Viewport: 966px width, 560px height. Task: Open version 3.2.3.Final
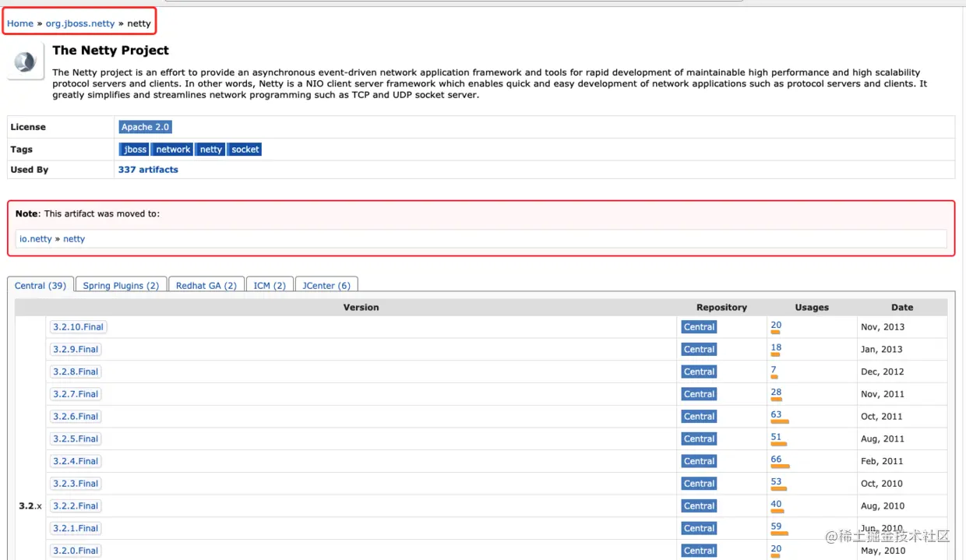pyautogui.click(x=76, y=484)
